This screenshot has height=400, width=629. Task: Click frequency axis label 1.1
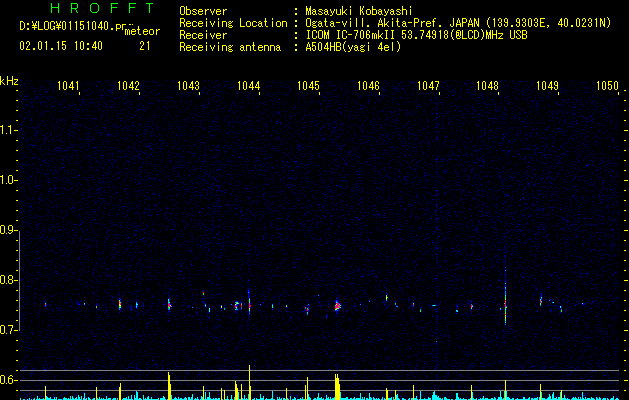(x=7, y=130)
